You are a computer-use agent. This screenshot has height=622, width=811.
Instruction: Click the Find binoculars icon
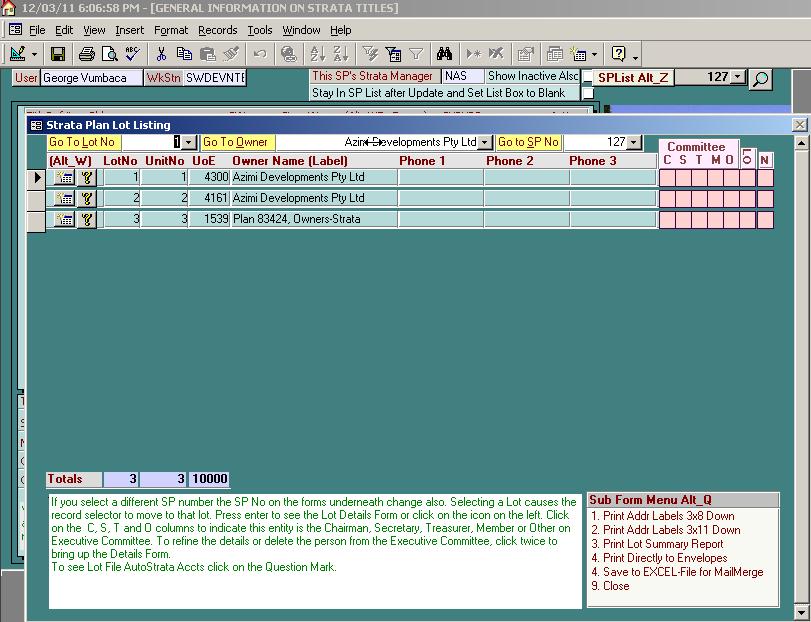tap(445, 54)
